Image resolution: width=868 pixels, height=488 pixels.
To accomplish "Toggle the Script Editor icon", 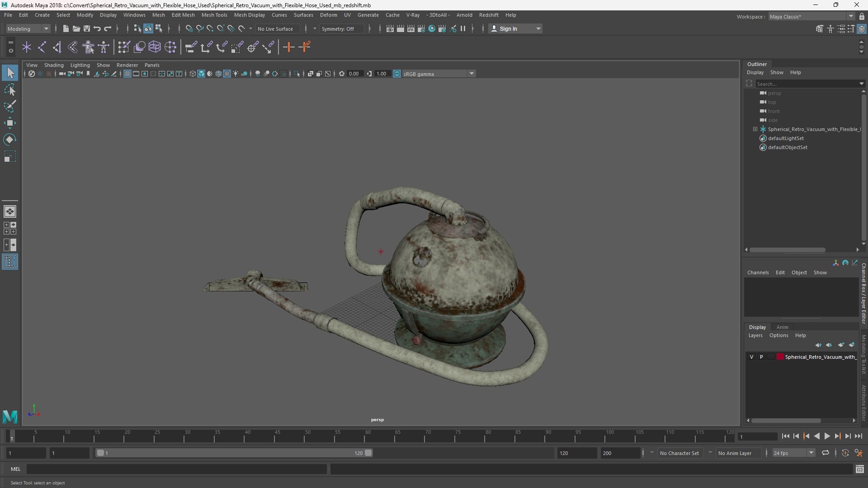I will pos(860,469).
